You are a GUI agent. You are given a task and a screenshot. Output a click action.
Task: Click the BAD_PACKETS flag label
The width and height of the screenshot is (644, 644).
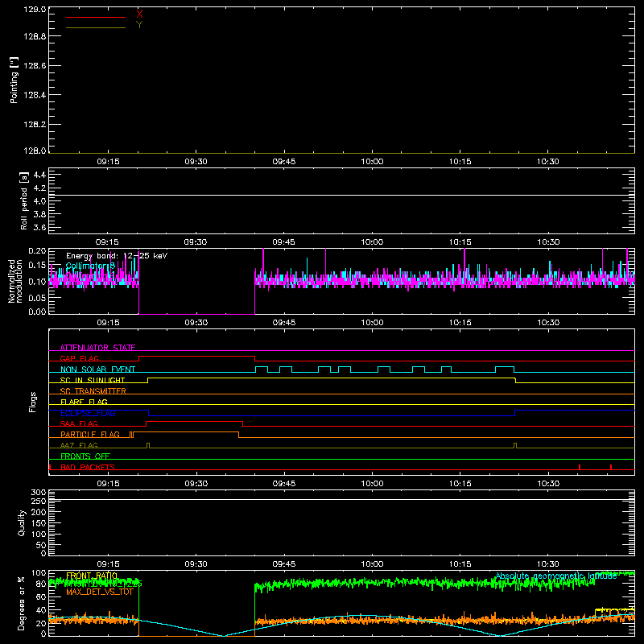(x=88, y=467)
